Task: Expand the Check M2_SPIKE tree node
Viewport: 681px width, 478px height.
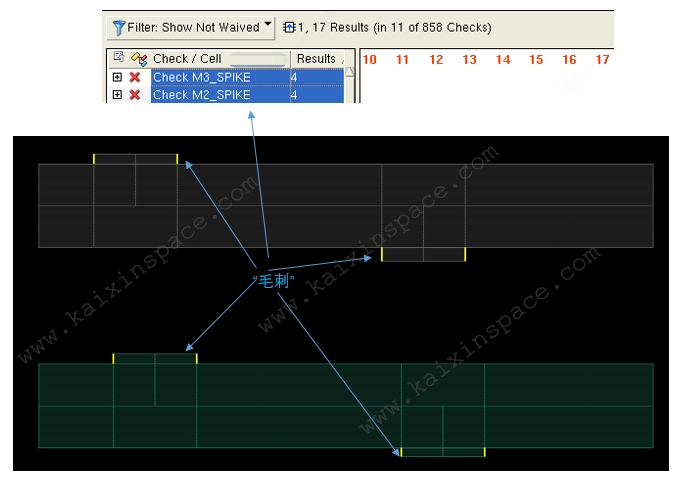Action: click(x=117, y=95)
